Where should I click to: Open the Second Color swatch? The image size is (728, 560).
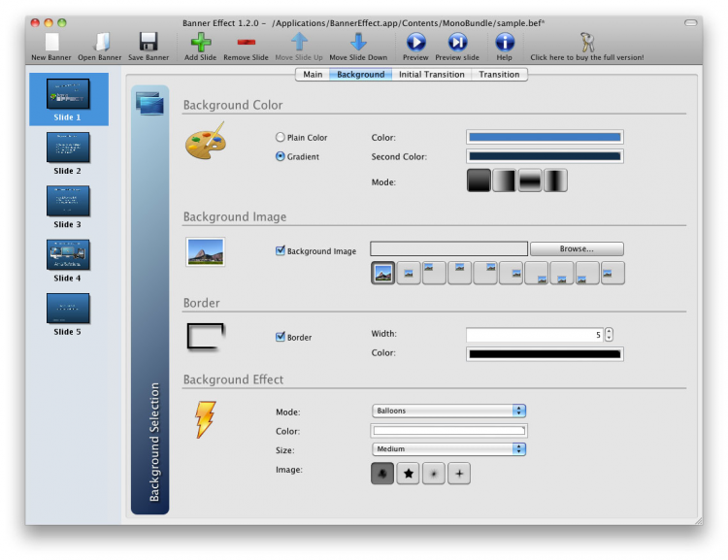(x=545, y=156)
